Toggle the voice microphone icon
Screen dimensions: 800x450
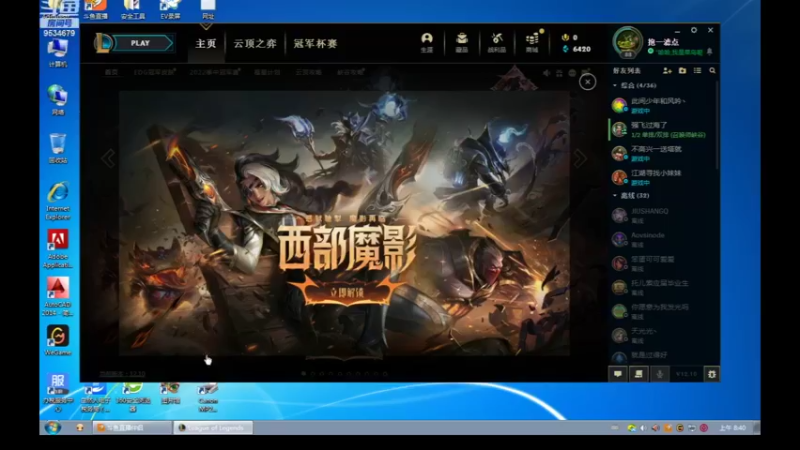click(x=659, y=374)
